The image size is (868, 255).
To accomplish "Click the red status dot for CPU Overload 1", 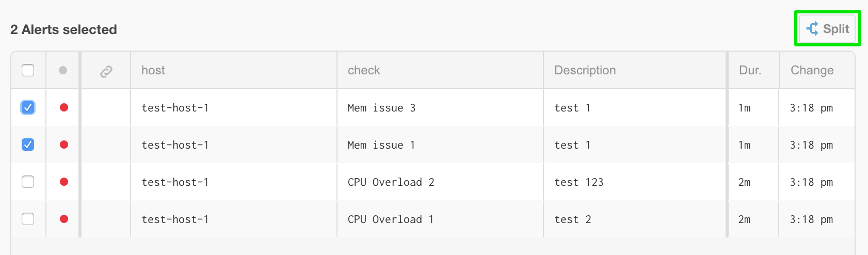I will click(64, 219).
